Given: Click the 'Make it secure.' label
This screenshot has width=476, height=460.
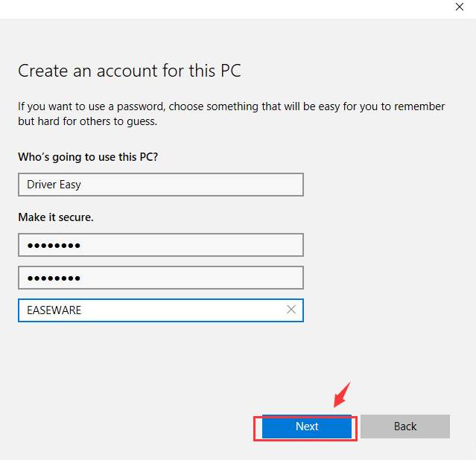Looking at the screenshot, I should pyautogui.click(x=56, y=217).
